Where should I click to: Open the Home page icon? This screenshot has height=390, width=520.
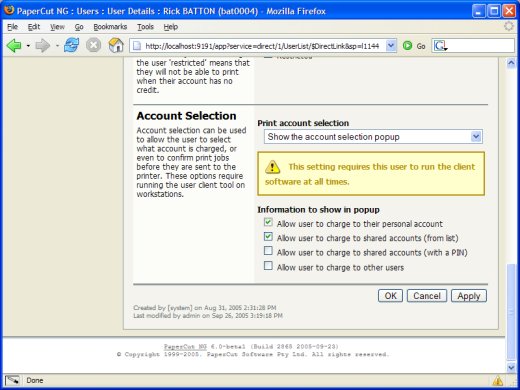click(x=116, y=45)
